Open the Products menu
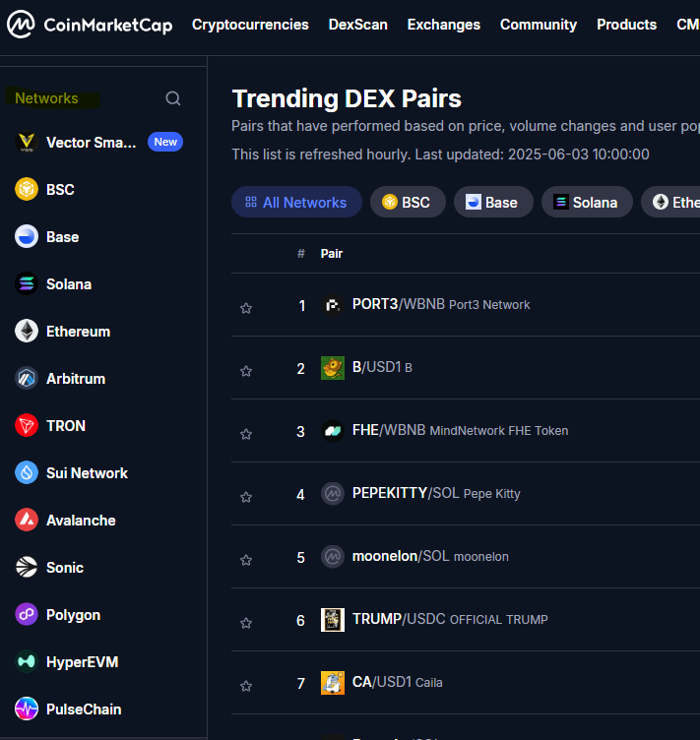 point(626,25)
